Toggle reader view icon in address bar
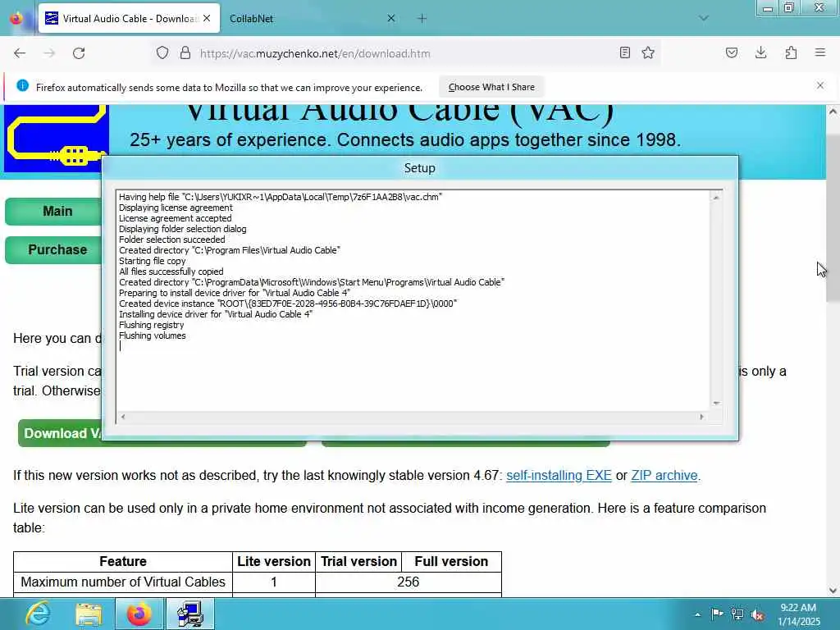 624,52
